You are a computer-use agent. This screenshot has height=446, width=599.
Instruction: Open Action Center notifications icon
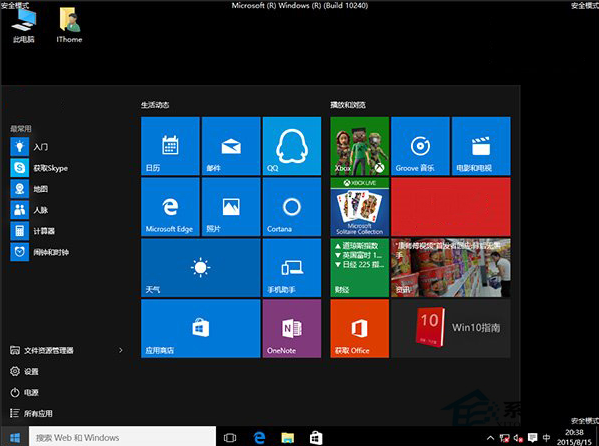click(533, 438)
